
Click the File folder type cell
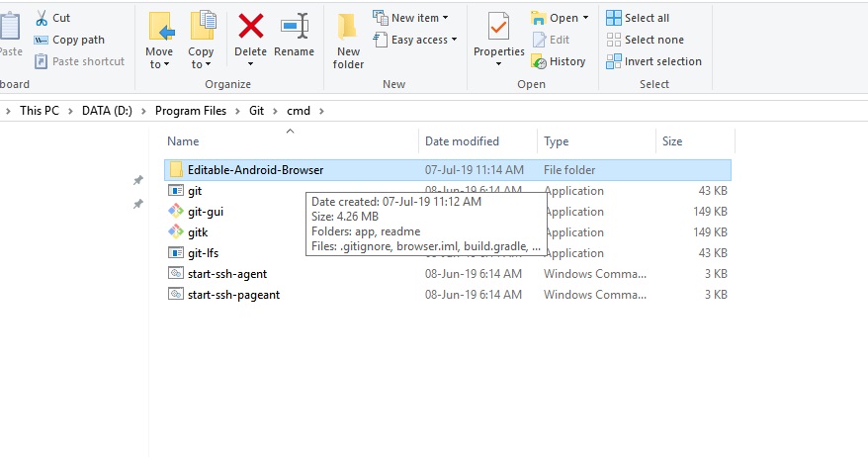pos(569,170)
